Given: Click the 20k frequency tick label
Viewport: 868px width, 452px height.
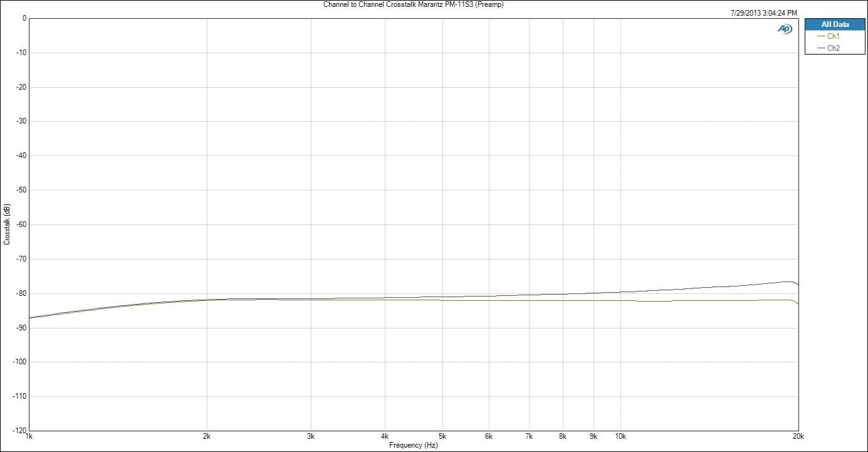Looking at the screenshot, I should [798, 436].
